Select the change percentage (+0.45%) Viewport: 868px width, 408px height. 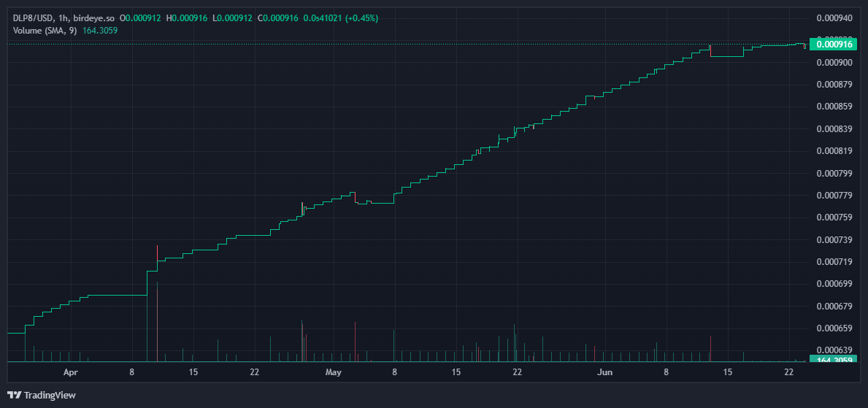[361, 18]
